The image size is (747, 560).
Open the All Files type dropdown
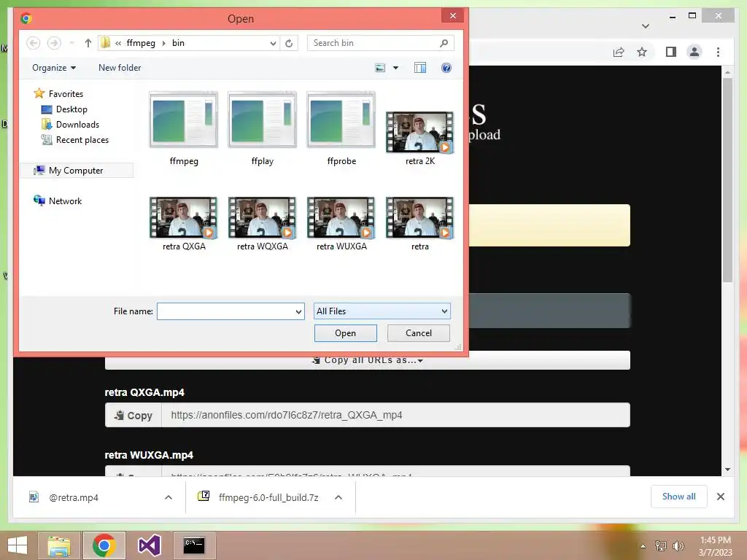pyautogui.click(x=382, y=311)
